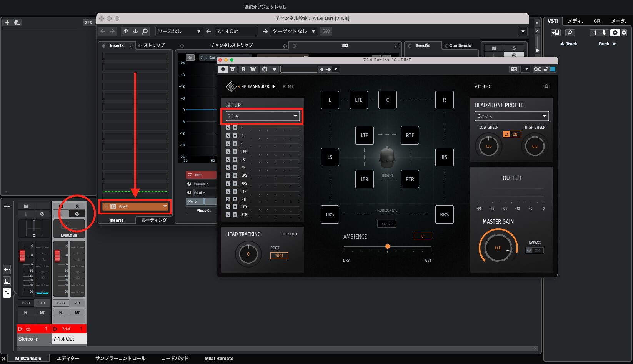This screenshot has height=364, width=633.
Task: Click the RIME plugin power/activate icon
Action: pyautogui.click(x=223, y=69)
